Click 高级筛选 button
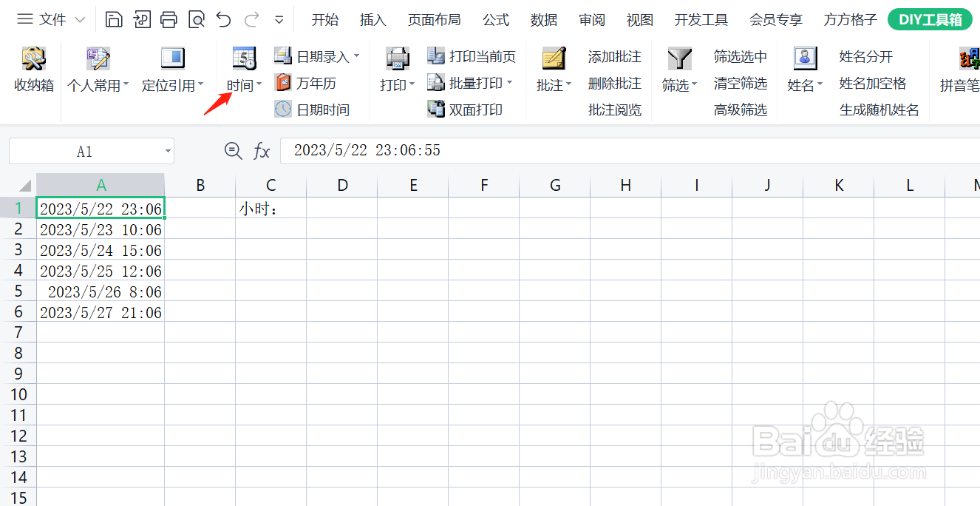The width and height of the screenshot is (980, 506). pyautogui.click(x=741, y=109)
